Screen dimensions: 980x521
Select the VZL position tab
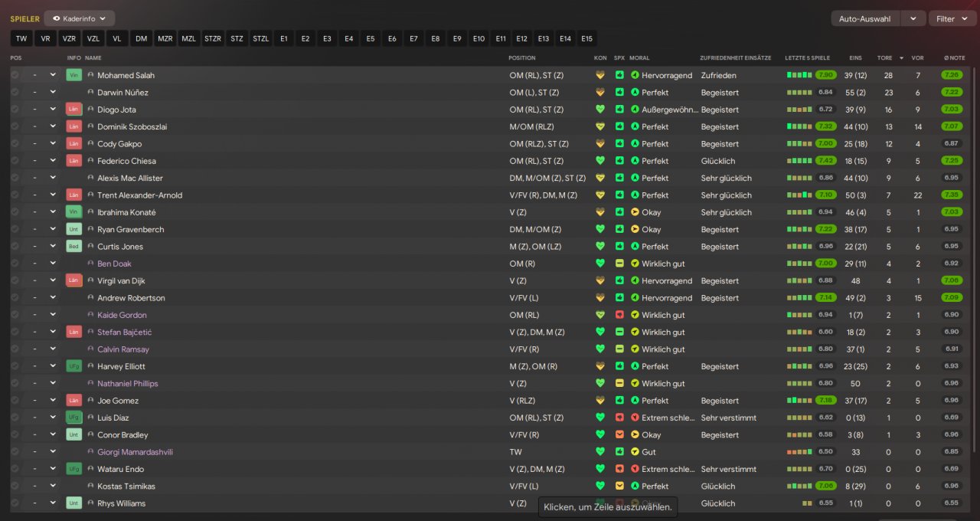point(93,38)
